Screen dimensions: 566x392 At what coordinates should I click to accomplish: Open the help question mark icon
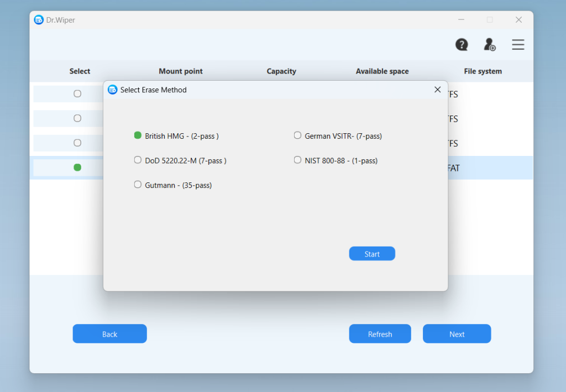coord(462,45)
